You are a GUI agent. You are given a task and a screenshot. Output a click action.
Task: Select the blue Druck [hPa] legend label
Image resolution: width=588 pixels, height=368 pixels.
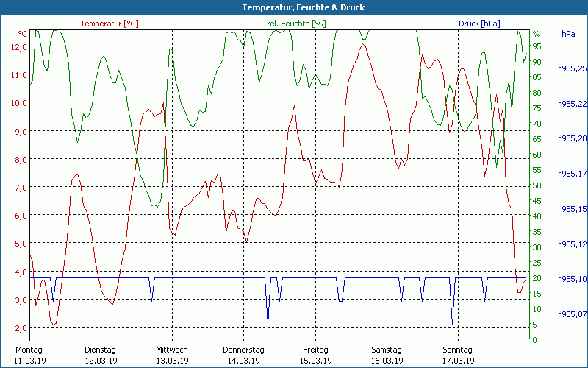pyautogui.click(x=479, y=24)
